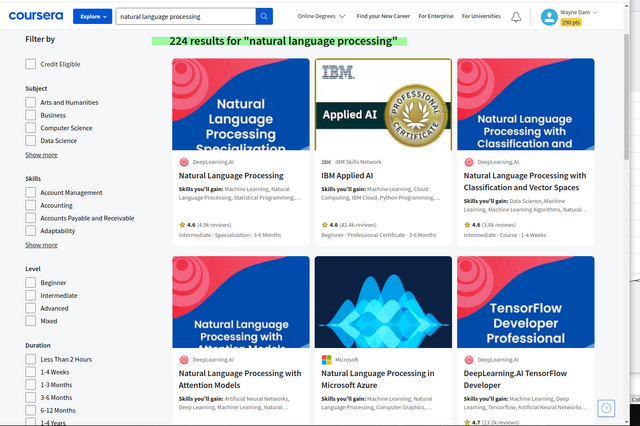Open the For Enterprise page
Image resolution: width=640 pixels, height=426 pixels.
(x=436, y=16)
